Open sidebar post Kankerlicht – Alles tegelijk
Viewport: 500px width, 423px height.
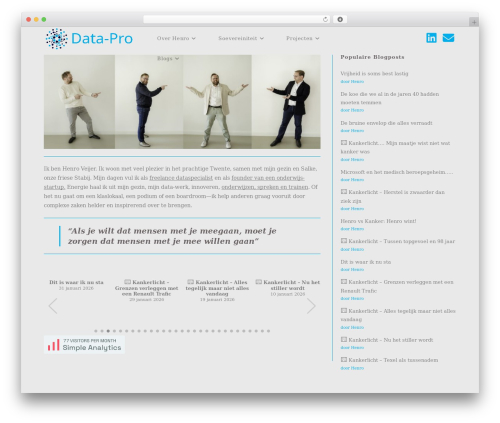click(x=398, y=315)
